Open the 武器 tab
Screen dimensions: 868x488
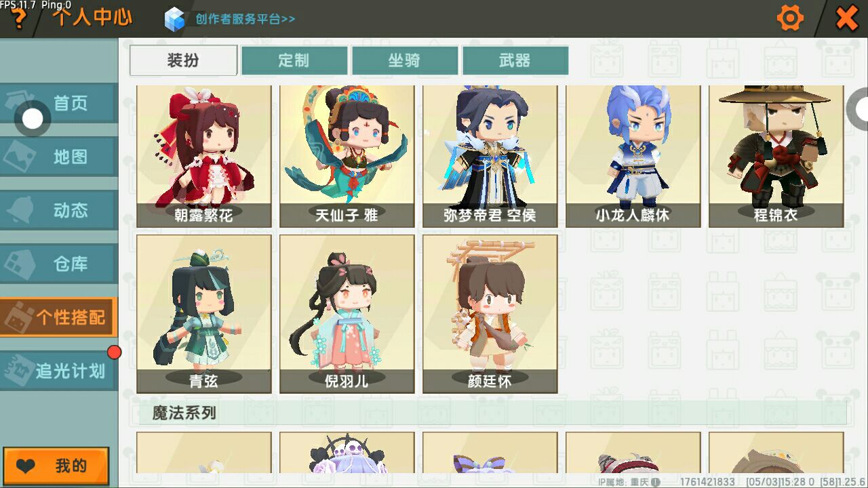click(x=515, y=60)
